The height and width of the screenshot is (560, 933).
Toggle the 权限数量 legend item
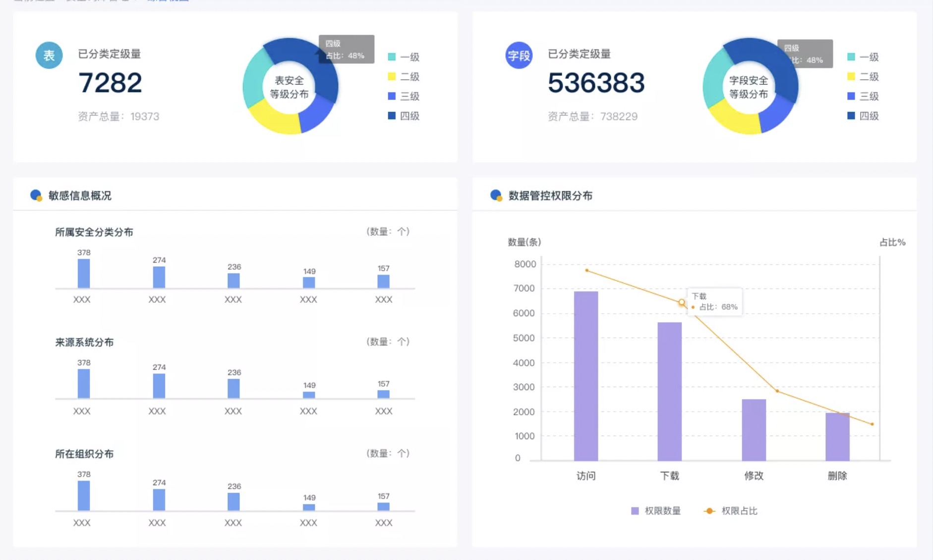pos(656,511)
